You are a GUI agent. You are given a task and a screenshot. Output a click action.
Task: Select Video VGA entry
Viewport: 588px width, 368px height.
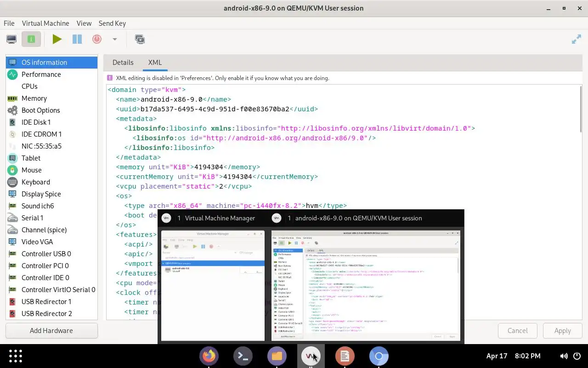tap(51, 241)
